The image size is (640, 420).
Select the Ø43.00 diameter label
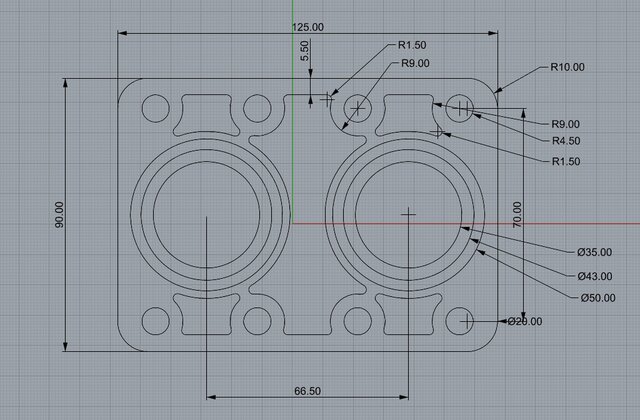[594, 276]
